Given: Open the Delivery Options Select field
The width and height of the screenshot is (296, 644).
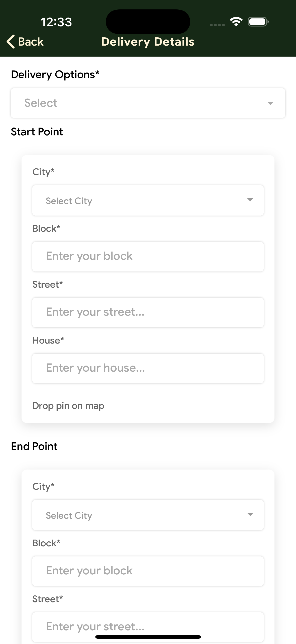Looking at the screenshot, I should pyautogui.click(x=140, y=103).
